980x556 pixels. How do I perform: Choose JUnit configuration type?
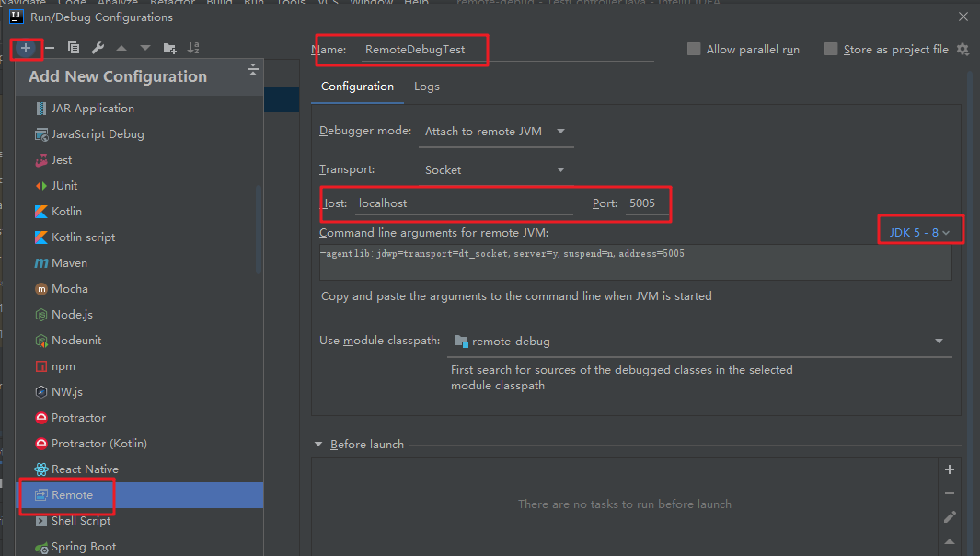pos(139,186)
